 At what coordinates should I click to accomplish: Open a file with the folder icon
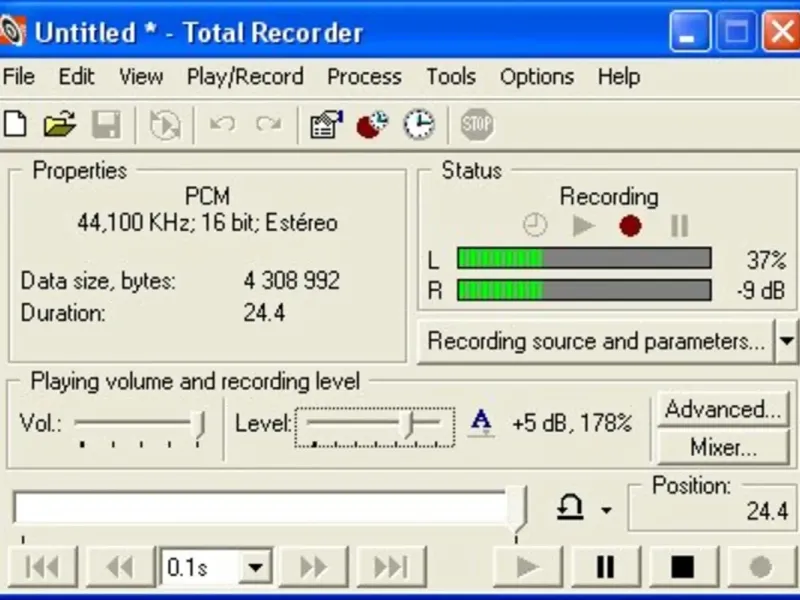[59, 124]
